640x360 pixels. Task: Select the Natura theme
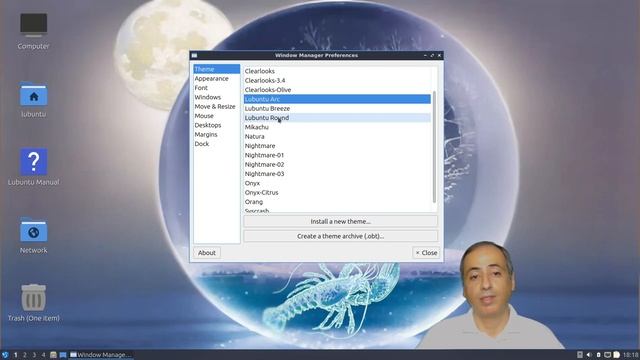tap(337, 137)
